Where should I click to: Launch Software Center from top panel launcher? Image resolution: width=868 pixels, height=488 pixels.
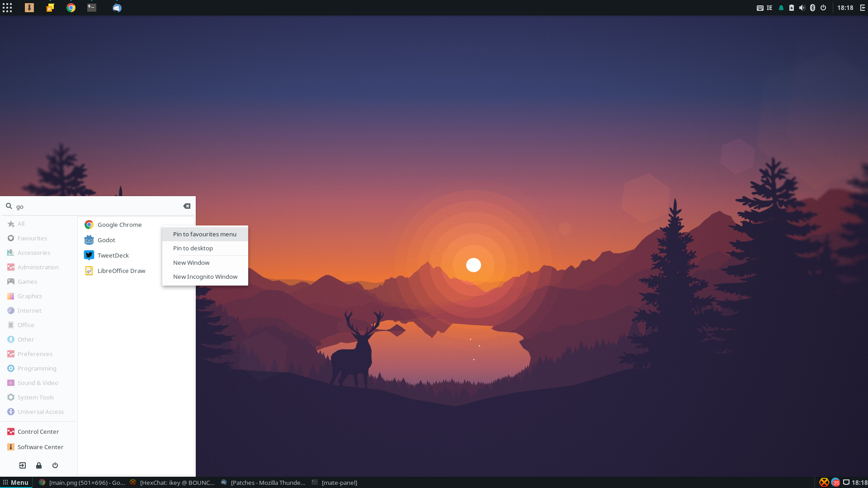[x=29, y=8]
